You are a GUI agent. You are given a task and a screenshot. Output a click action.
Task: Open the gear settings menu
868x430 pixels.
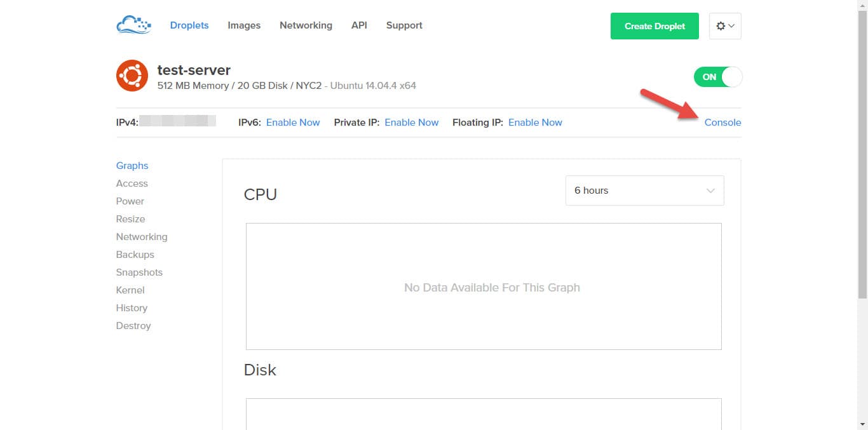pyautogui.click(x=724, y=26)
